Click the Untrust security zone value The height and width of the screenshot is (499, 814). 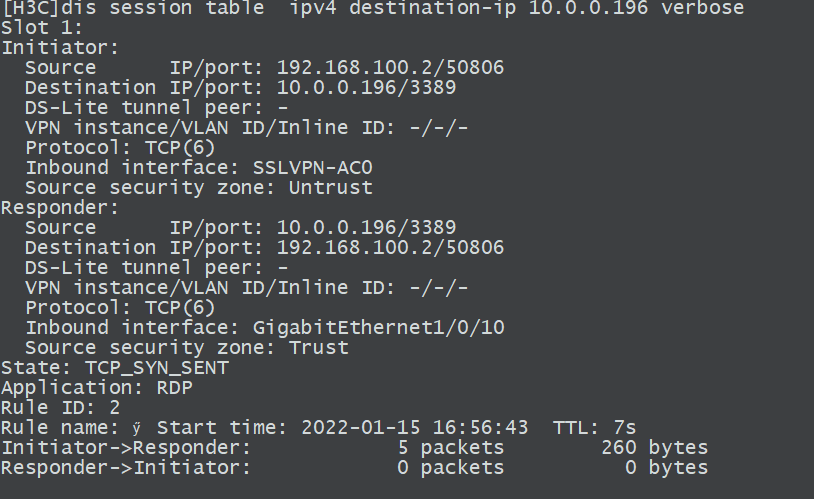tap(330, 188)
